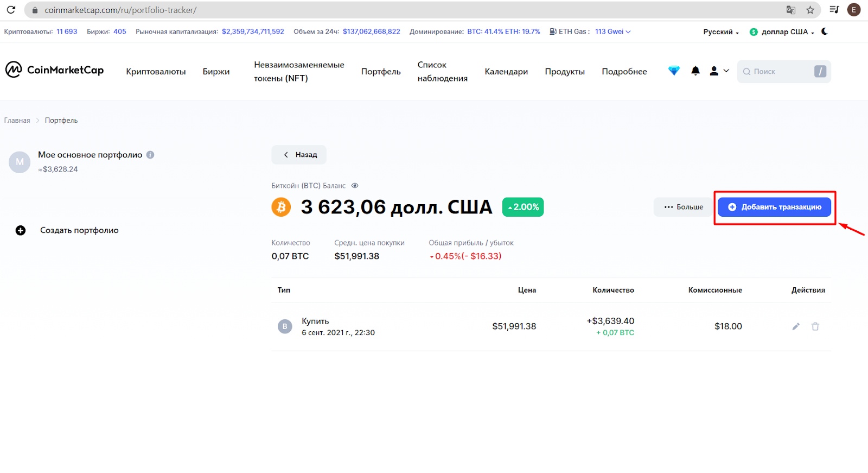Click the transaction date 6 сент. 2021 г., 22:30
The image size is (868, 473).
click(x=338, y=333)
